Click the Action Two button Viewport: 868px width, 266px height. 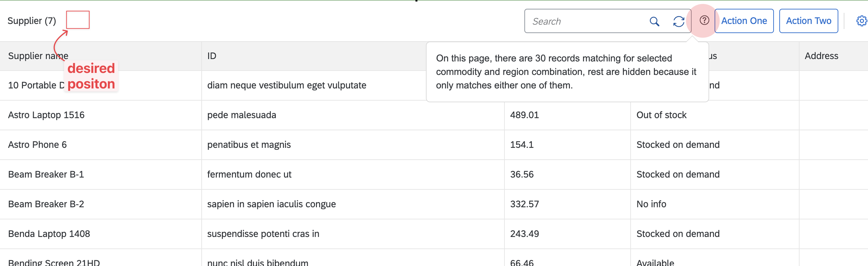[x=808, y=21]
